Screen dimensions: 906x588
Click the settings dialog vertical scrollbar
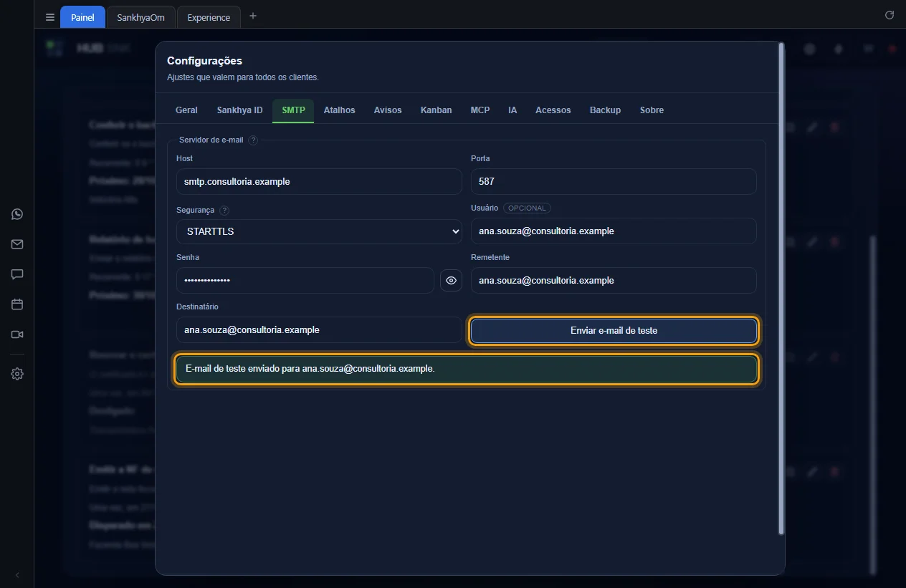(781, 288)
